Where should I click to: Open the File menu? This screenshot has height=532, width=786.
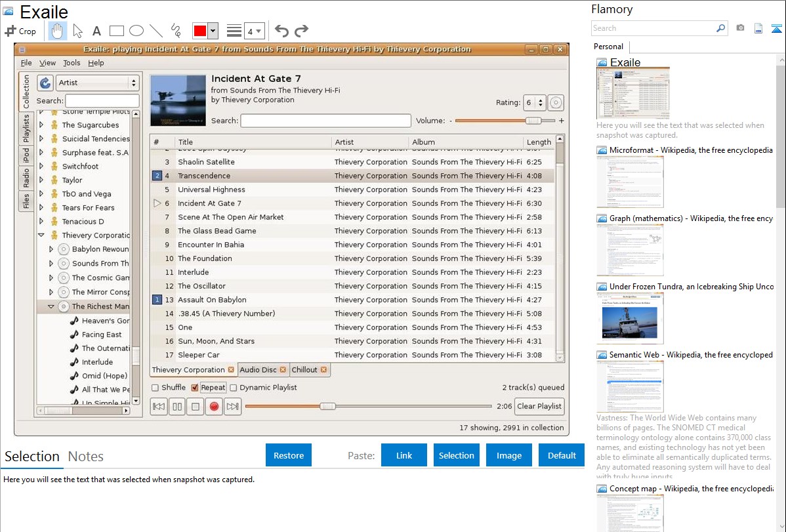[26, 63]
